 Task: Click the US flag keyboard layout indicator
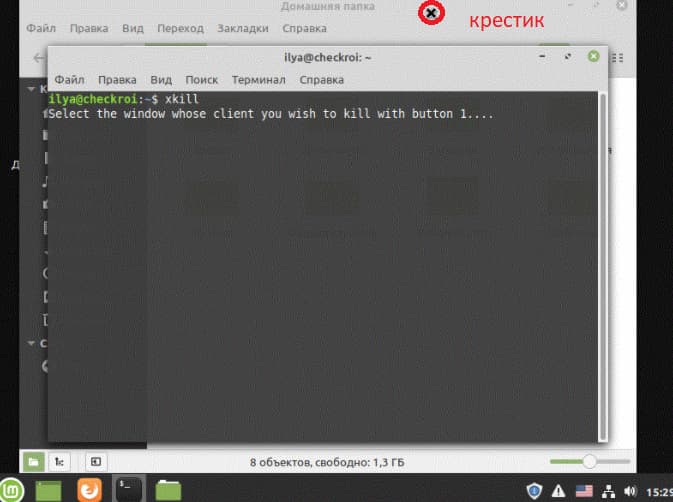click(584, 491)
